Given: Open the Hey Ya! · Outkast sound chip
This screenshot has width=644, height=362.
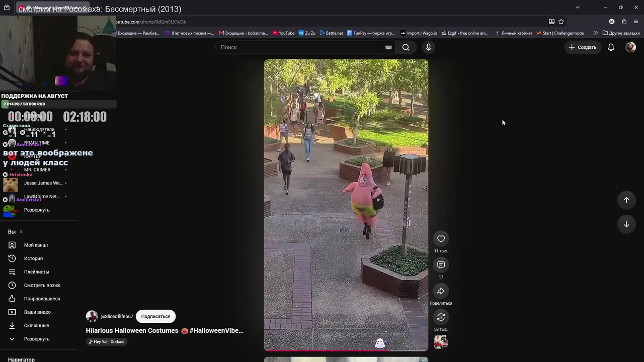Looking at the screenshot, I should (x=107, y=342).
